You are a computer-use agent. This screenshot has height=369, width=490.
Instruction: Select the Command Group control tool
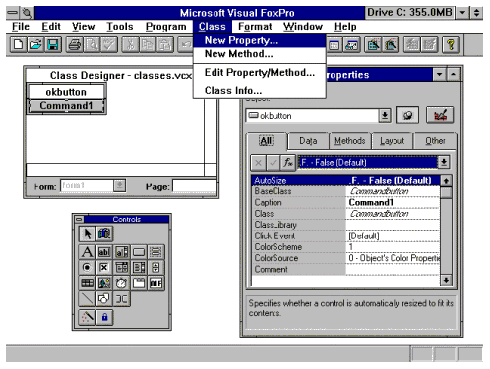point(156,252)
